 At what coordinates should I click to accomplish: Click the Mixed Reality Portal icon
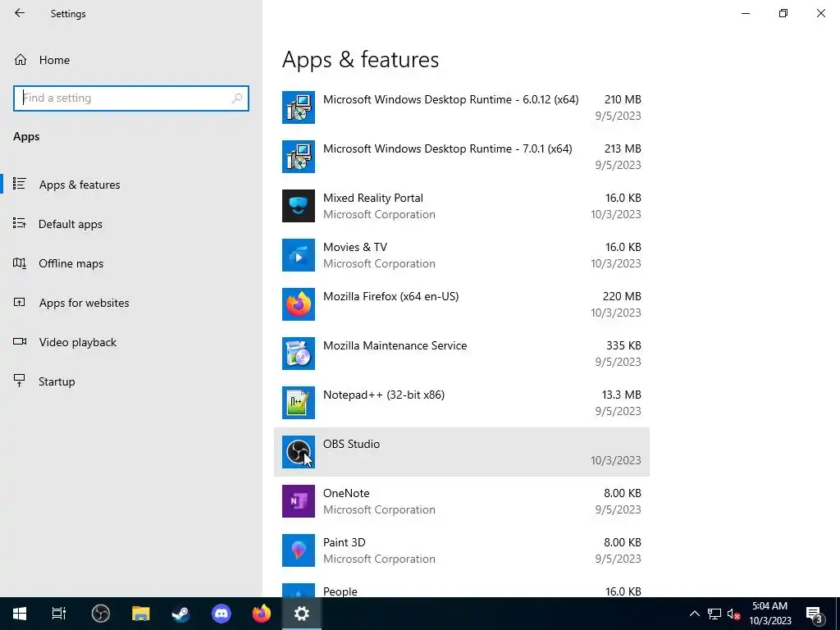299,206
